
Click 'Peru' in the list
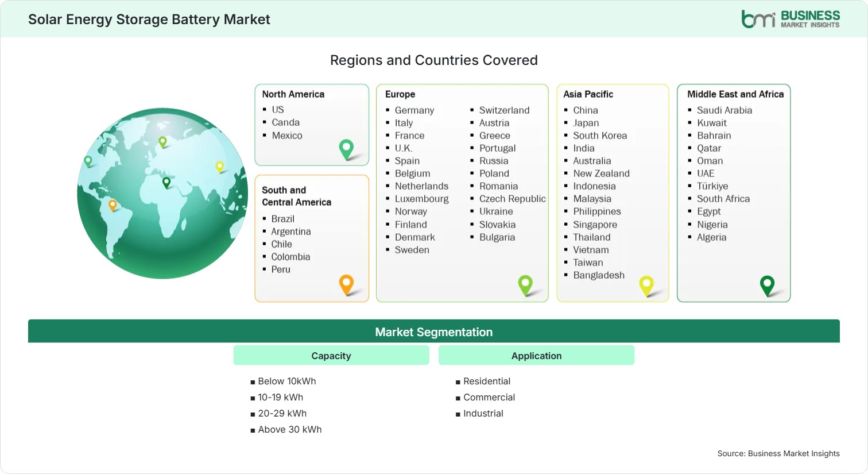[x=281, y=269]
